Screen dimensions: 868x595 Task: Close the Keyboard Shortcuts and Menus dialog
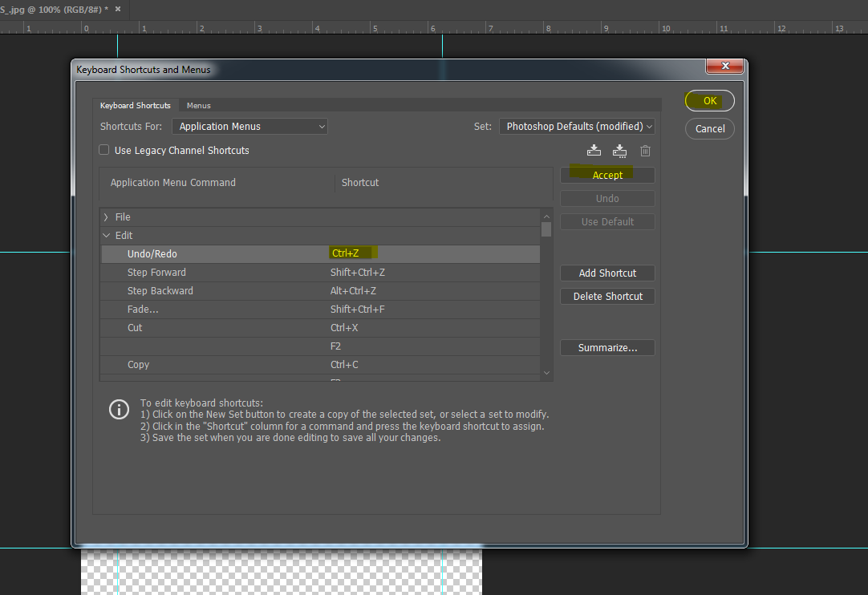[725, 66]
